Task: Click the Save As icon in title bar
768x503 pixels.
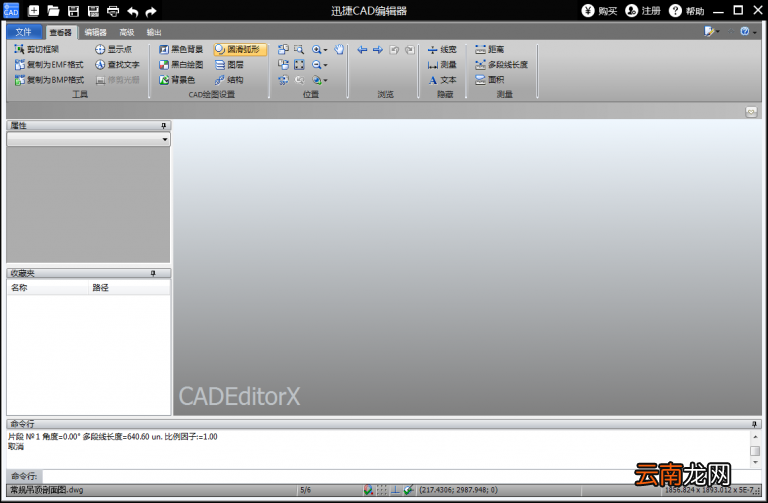Action: point(93,10)
